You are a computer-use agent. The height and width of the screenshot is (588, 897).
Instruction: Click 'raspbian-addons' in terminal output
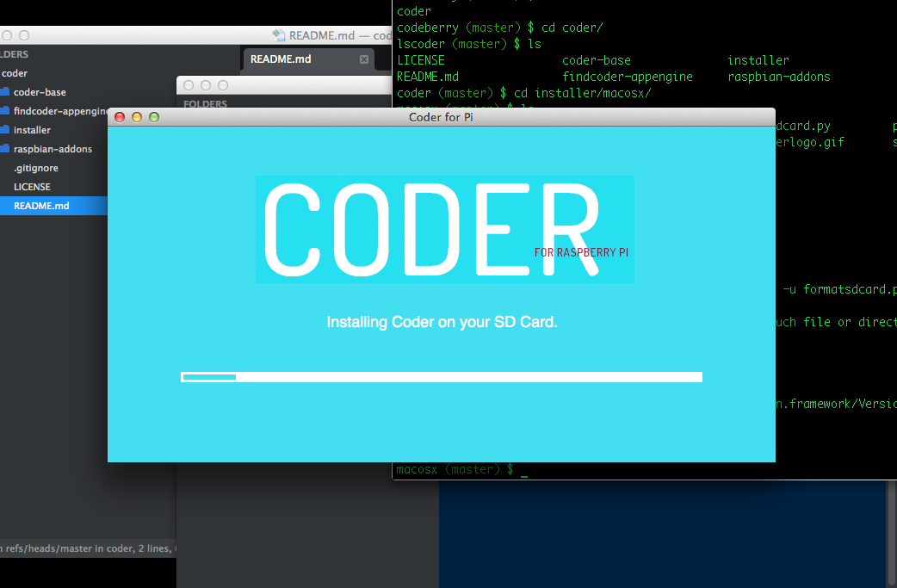point(778,77)
